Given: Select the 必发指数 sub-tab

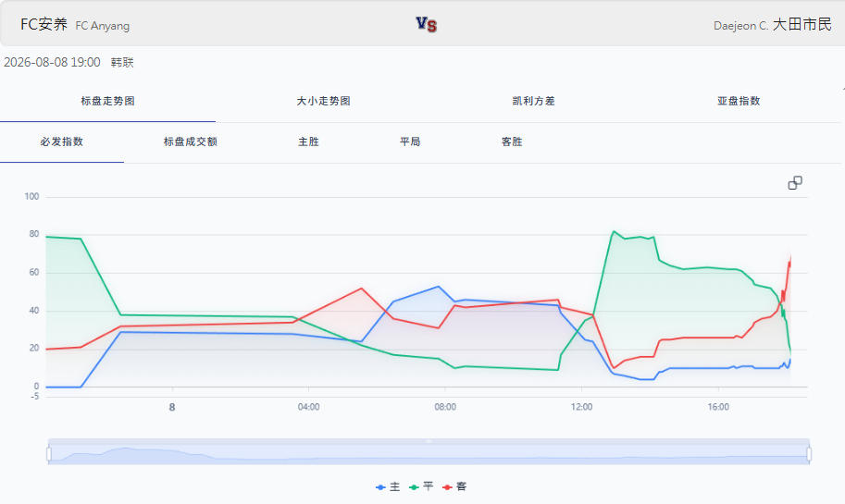Looking at the screenshot, I should (x=62, y=141).
